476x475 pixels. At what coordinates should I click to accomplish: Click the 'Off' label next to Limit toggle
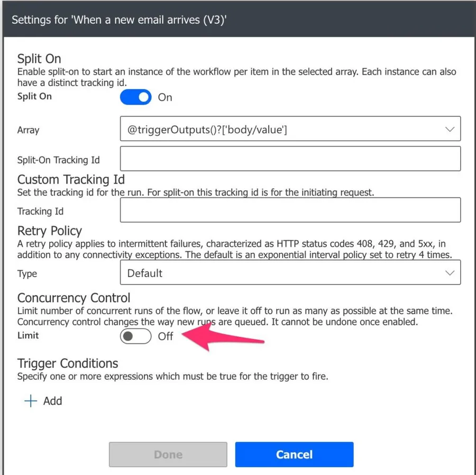tap(166, 336)
